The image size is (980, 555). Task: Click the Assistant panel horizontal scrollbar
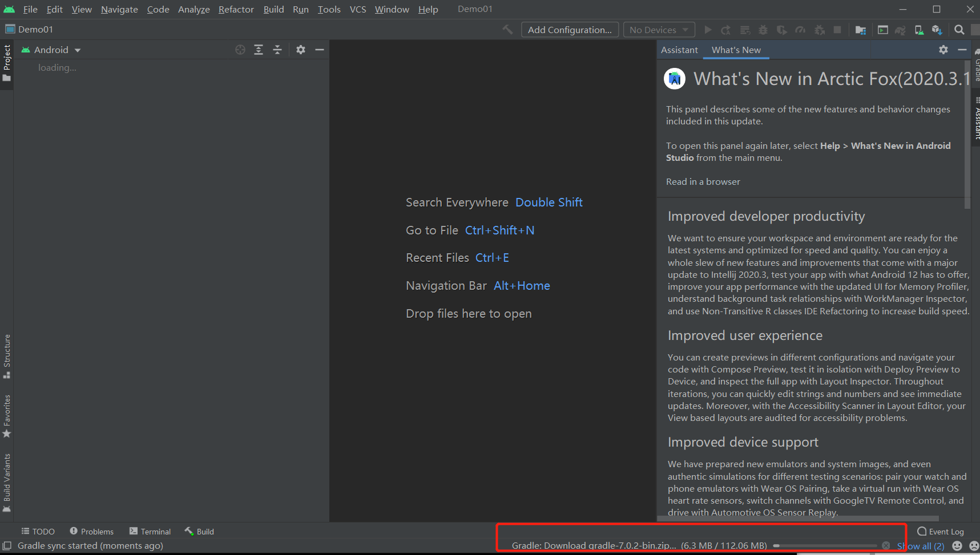click(x=798, y=518)
